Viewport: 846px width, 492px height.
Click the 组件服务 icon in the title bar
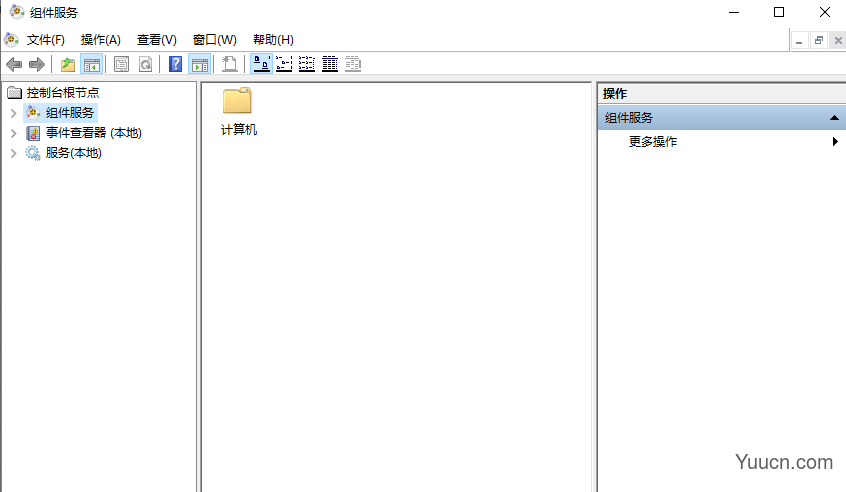pyautogui.click(x=17, y=12)
